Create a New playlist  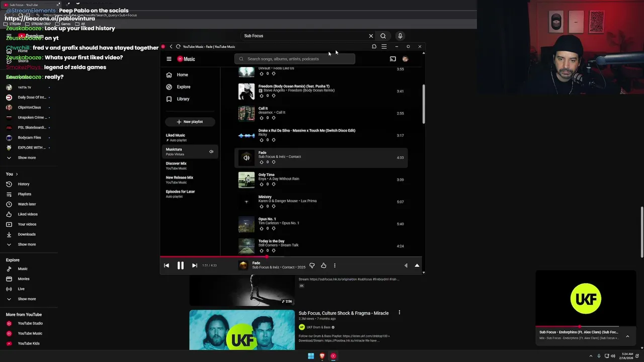tap(190, 122)
